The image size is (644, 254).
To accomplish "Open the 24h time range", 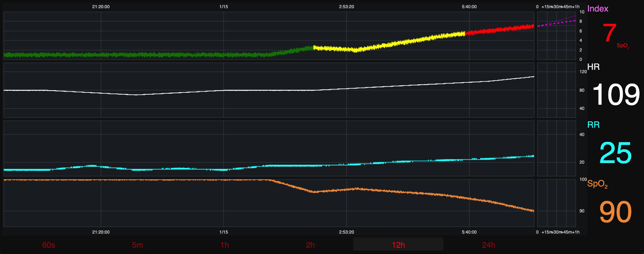I will click(488, 245).
